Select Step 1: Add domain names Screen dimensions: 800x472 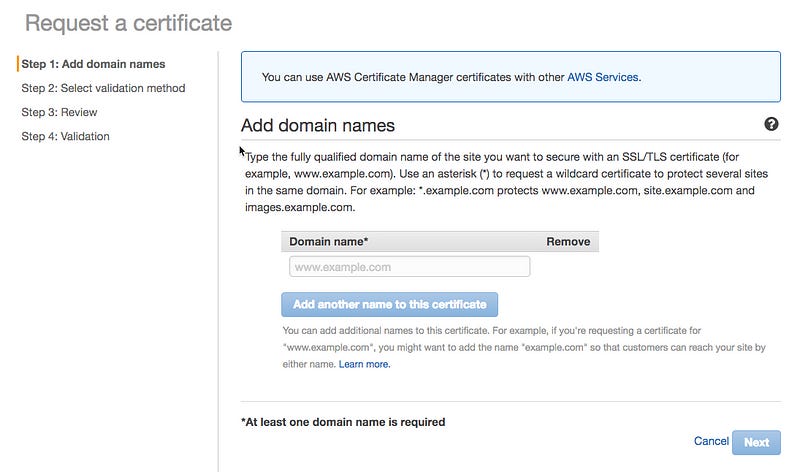click(93, 64)
